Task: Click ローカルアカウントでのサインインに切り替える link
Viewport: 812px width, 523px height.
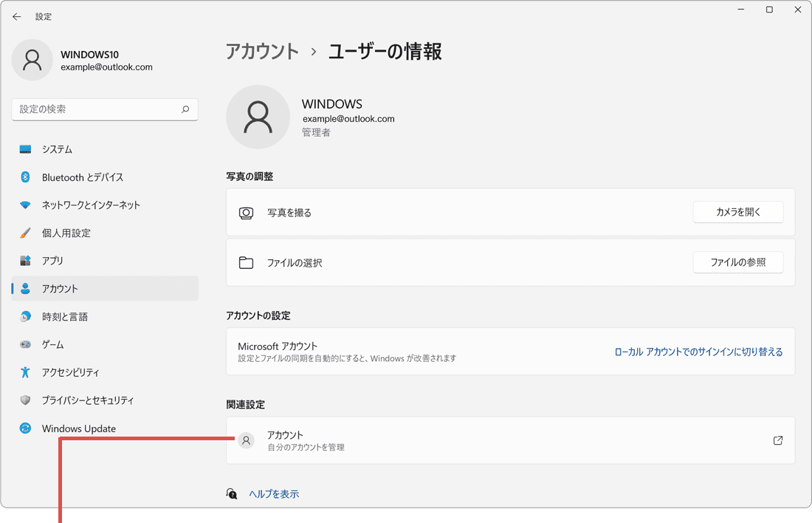Action: [x=697, y=352]
